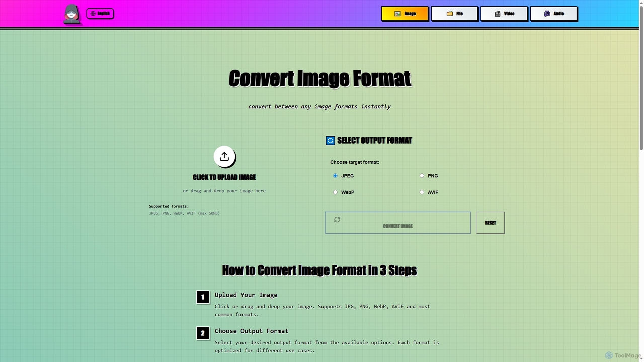Click the step 1 number badge
This screenshot has height=362, width=644.
[x=203, y=297]
